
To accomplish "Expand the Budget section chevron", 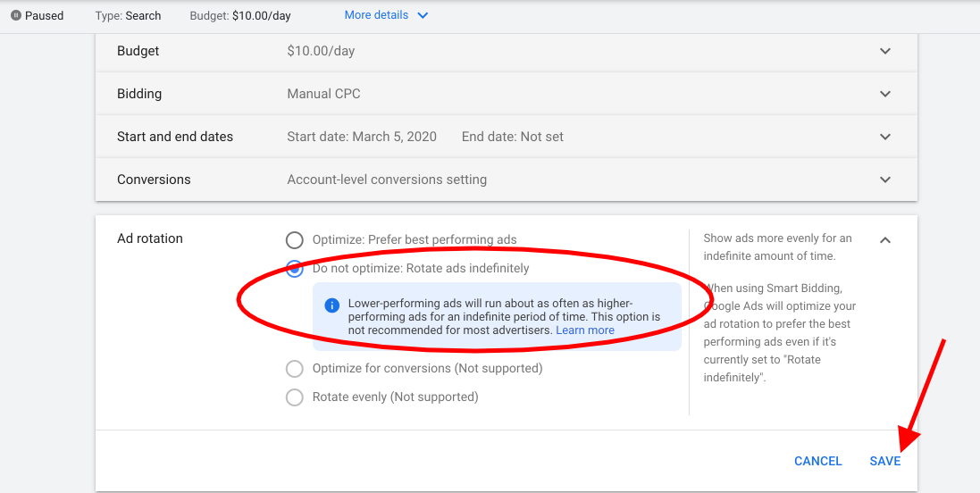I will pyautogui.click(x=885, y=51).
